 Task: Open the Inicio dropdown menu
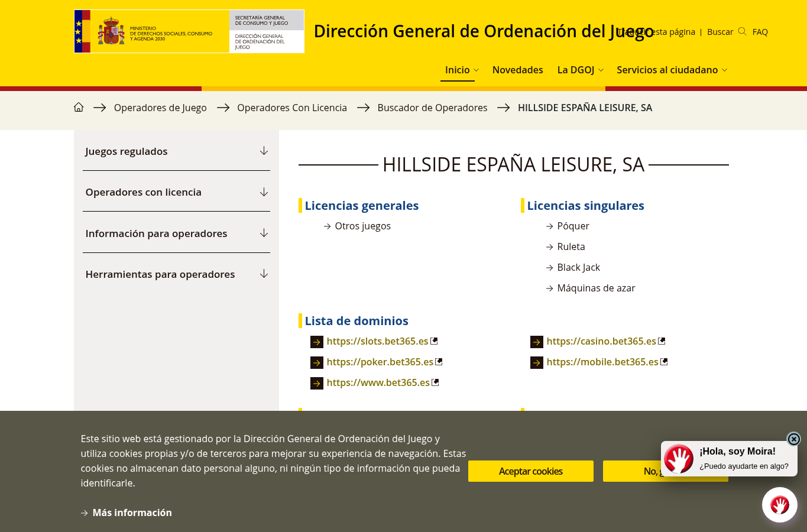pyautogui.click(x=462, y=70)
